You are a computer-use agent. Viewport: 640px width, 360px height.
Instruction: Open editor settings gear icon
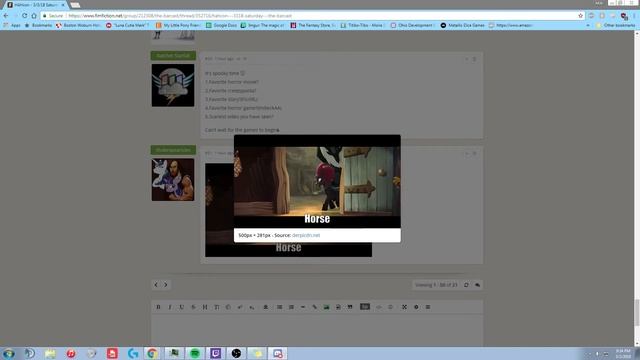[416, 307]
